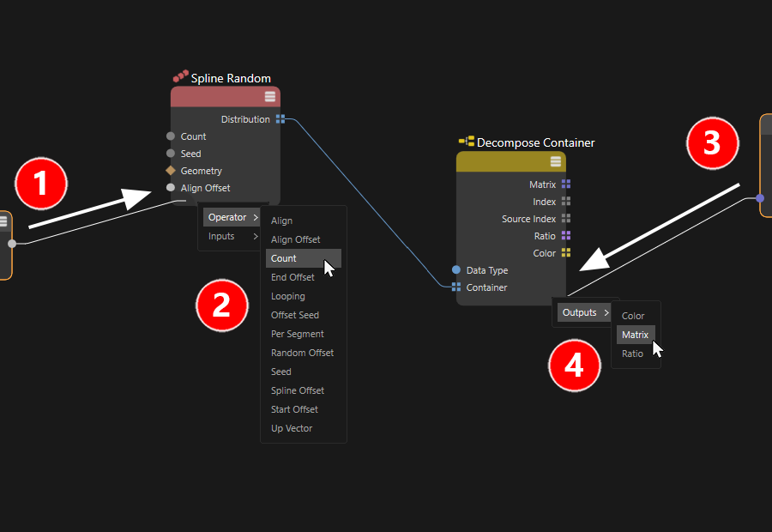Viewport: 772px width, 532px height.
Task: Select Ratio from the Outputs submenu
Action: [x=636, y=354]
